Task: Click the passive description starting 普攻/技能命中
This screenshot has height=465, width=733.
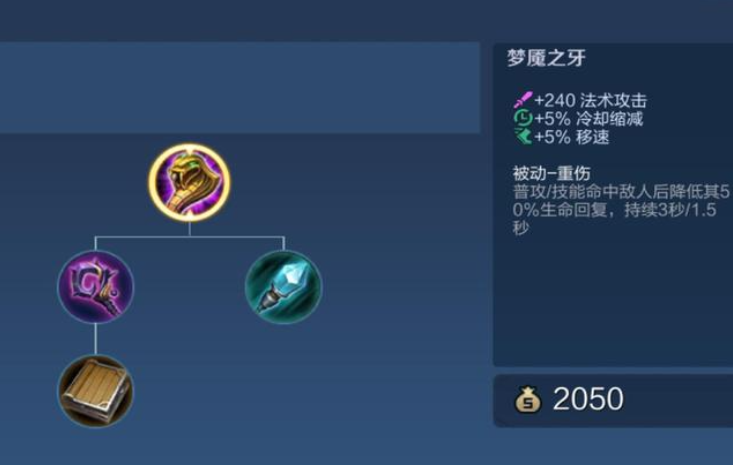Action: pyautogui.click(x=620, y=210)
